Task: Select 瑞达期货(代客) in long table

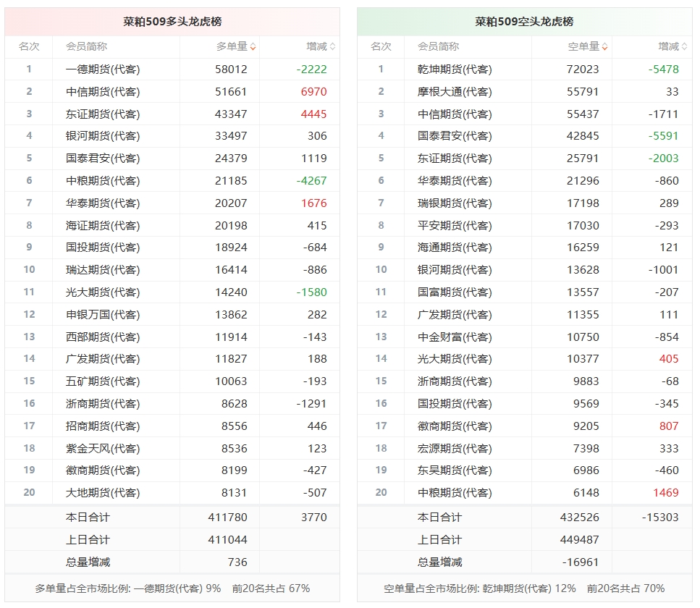Action: coord(103,270)
